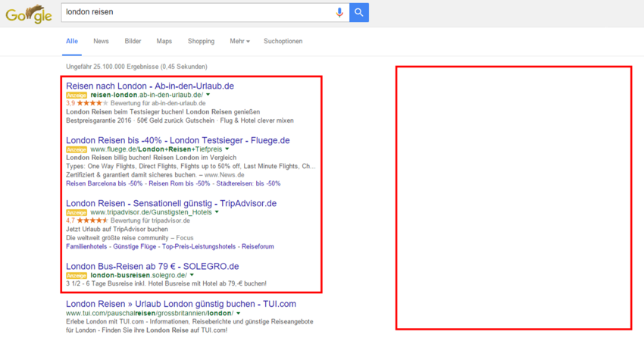644x341 pixels.
Task: Click Anzeige badge of Fluege.de ad
Action: [x=77, y=149]
